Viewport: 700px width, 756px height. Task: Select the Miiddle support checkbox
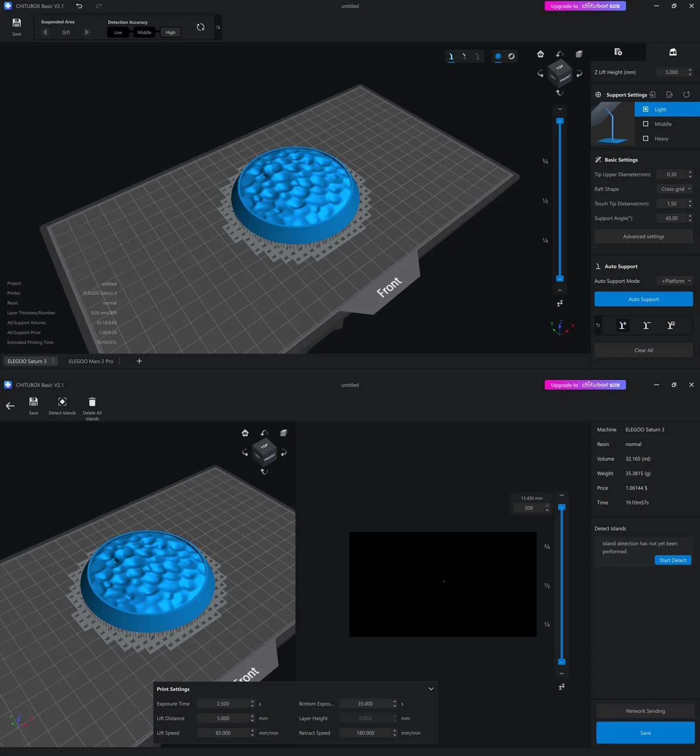pyautogui.click(x=645, y=124)
